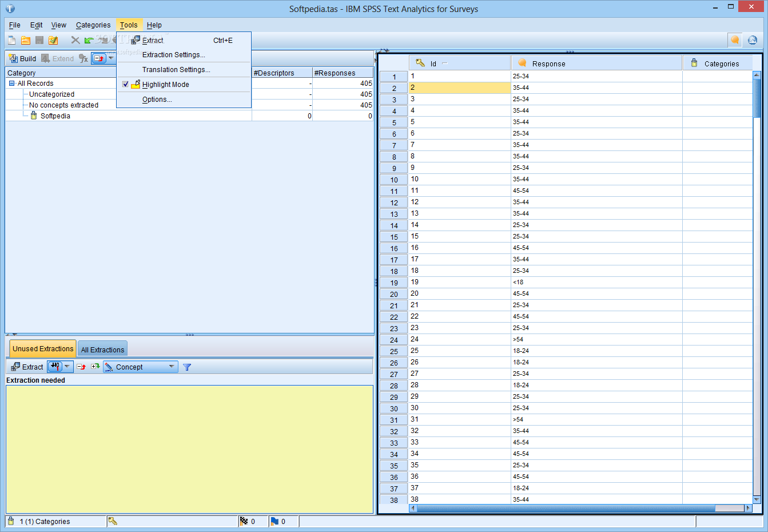This screenshot has height=532, width=768.
Task: Click the fx category rules icon
Action: 83,58
